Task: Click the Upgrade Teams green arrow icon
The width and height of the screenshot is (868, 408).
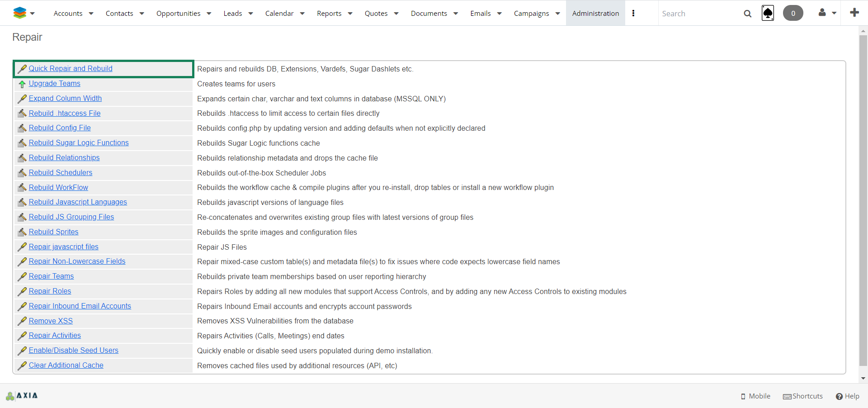Action: click(22, 84)
